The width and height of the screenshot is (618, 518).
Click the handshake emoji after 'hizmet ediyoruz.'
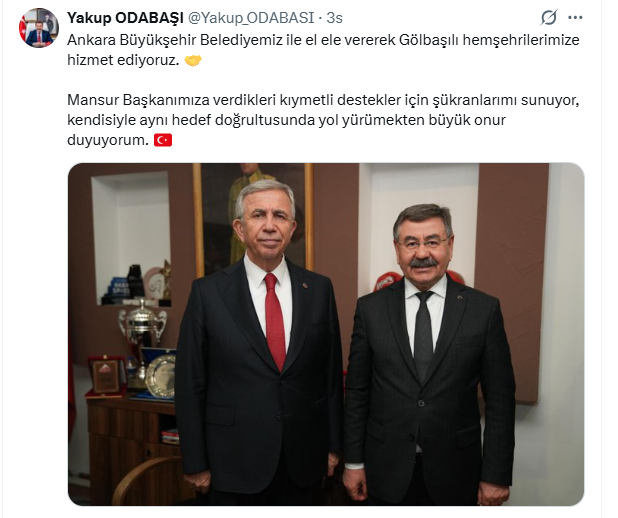[x=193, y=60]
